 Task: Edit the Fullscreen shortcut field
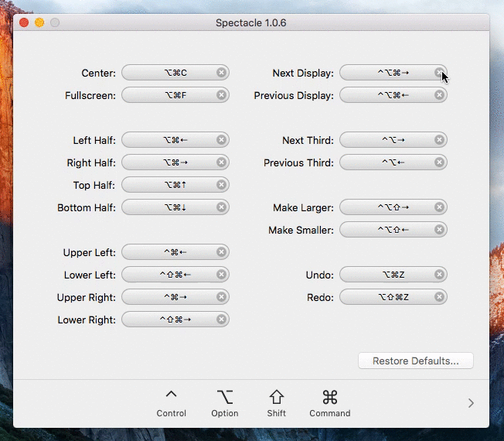(175, 95)
